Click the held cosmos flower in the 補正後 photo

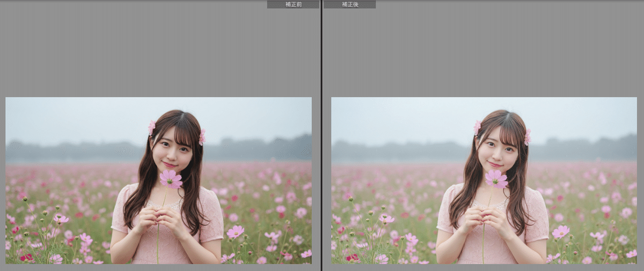point(496,179)
